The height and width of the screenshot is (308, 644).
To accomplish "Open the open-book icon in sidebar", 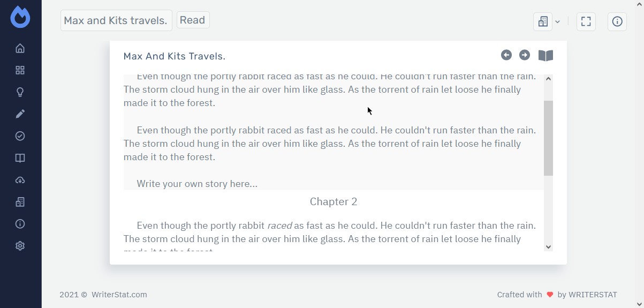I will 20,158.
